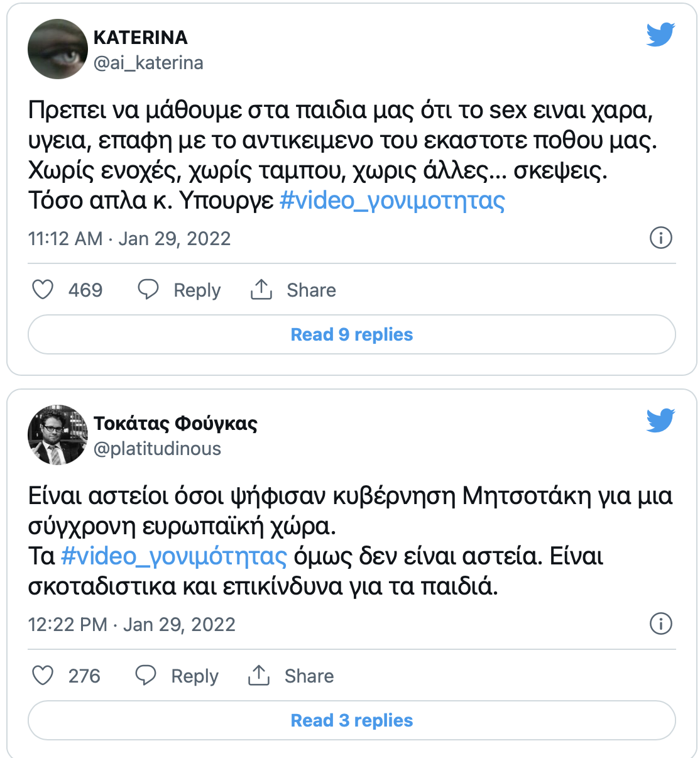Screen dimensions: 700x758
Task: Expand Read 9 replies
Action: coord(352,334)
